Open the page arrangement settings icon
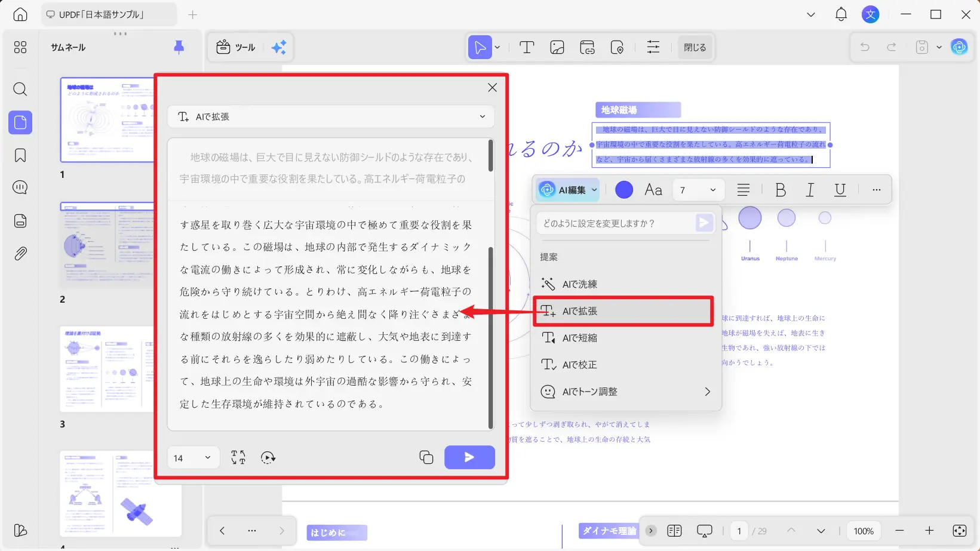The width and height of the screenshot is (980, 551). point(653,47)
